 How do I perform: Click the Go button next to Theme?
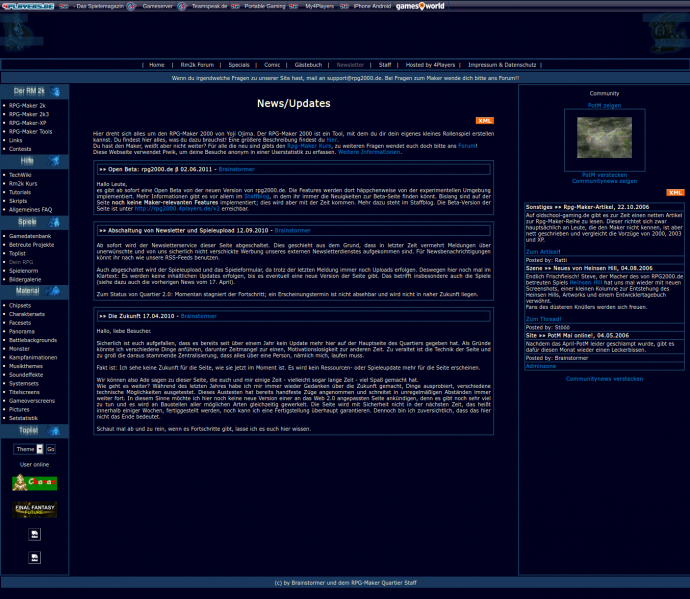point(51,449)
